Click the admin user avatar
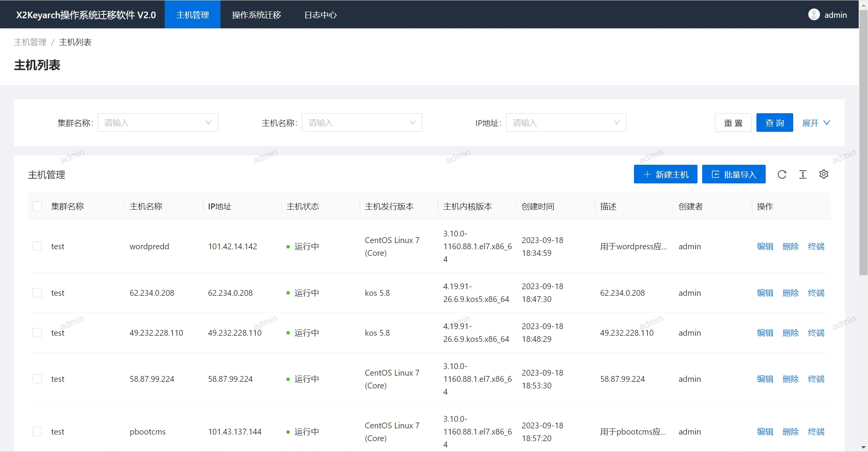Screen dimensions: 868x452 (x=814, y=15)
